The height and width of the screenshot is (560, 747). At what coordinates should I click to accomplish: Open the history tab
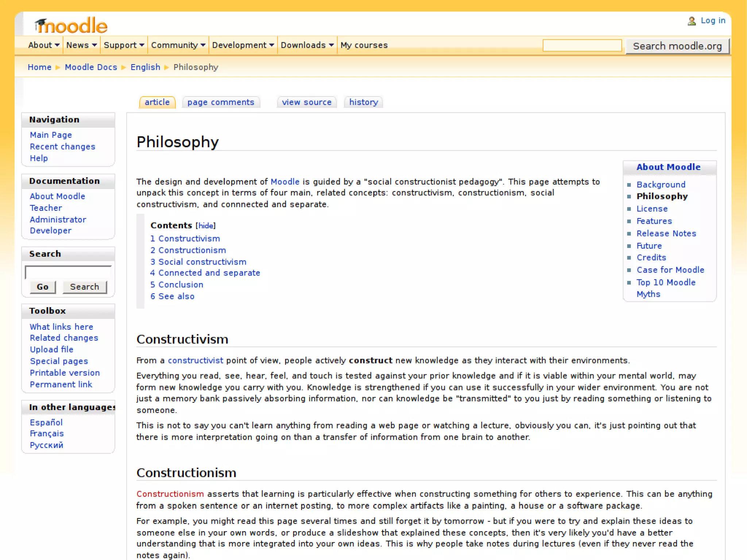click(364, 103)
